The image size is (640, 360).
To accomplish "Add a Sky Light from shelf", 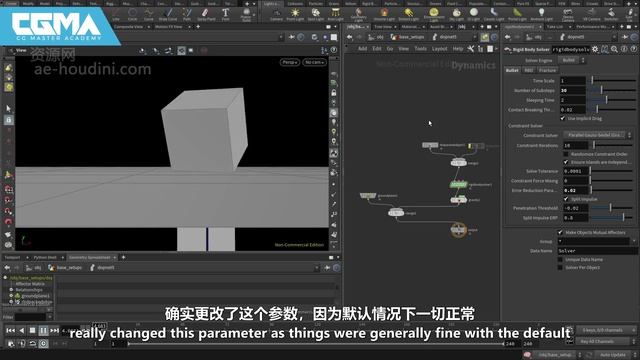I will [456, 14].
